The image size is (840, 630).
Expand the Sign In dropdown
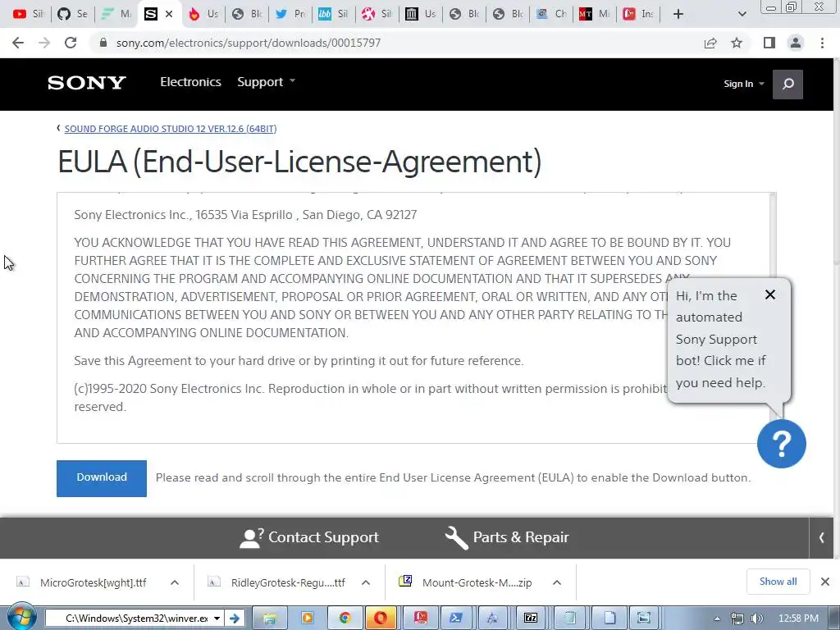coord(743,84)
